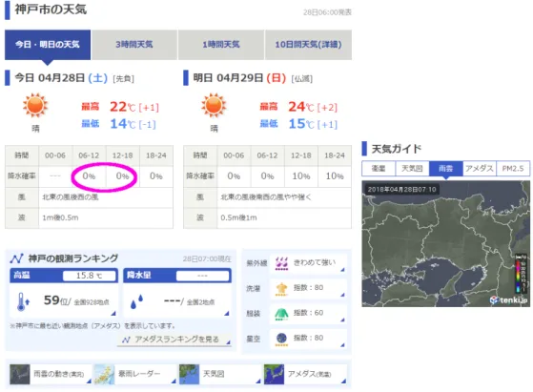Click tomorrow's low temperature 15℃
533x392 pixels.
(x=301, y=124)
